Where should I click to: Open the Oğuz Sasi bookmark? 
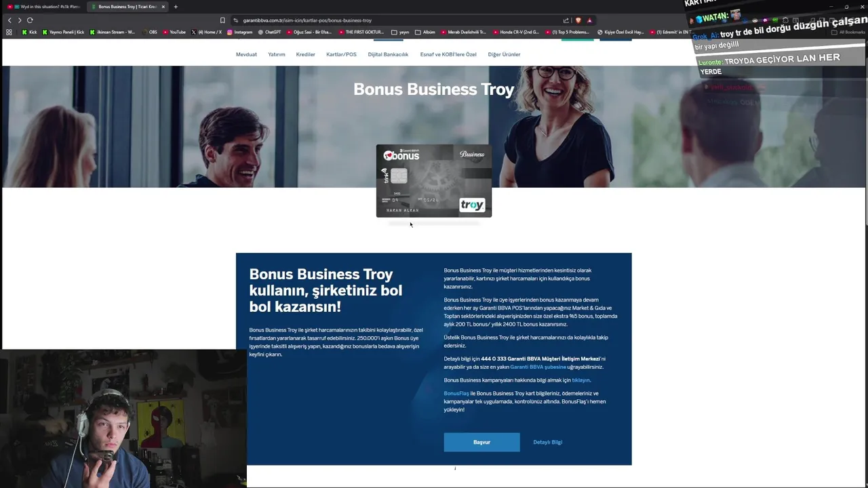pos(309,32)
